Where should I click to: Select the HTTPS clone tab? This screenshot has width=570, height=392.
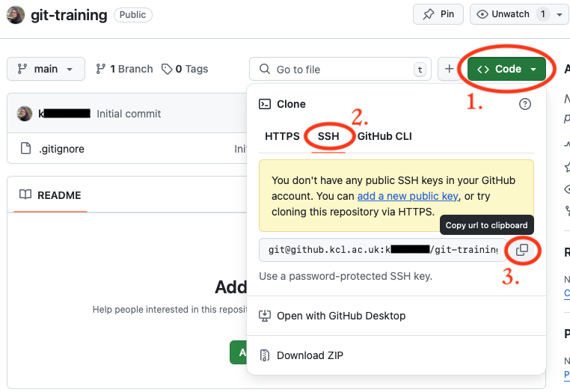tap(282, 136)
